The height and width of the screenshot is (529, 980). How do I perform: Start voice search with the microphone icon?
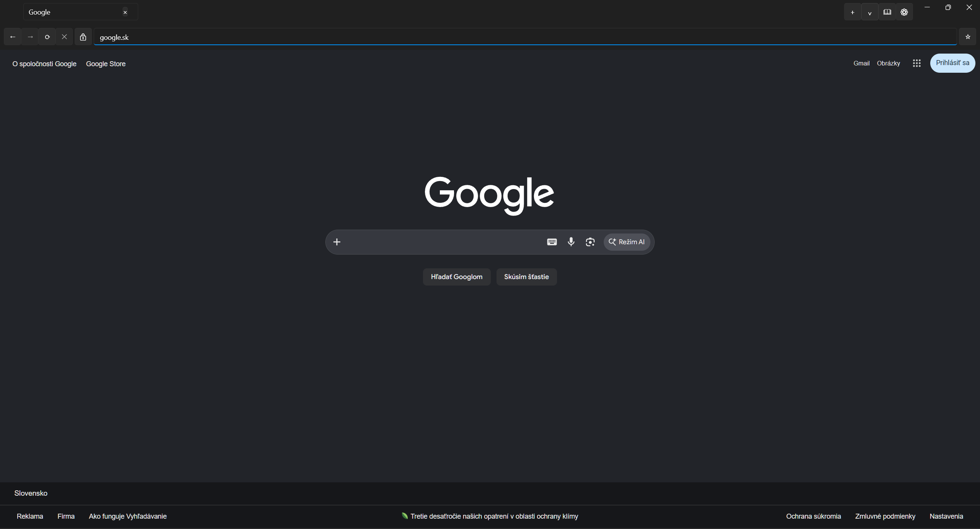[571, 242]
